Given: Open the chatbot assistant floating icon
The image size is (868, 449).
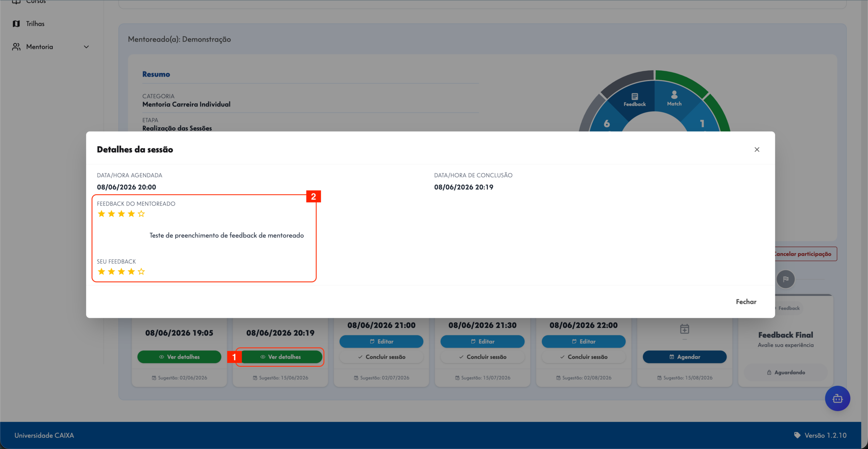Looking at the screenshot, I should 837,399.
